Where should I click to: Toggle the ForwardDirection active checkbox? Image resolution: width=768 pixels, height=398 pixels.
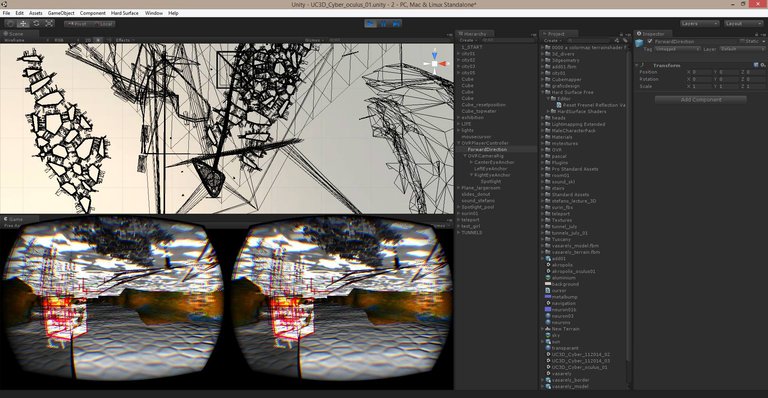click(650, 42)
